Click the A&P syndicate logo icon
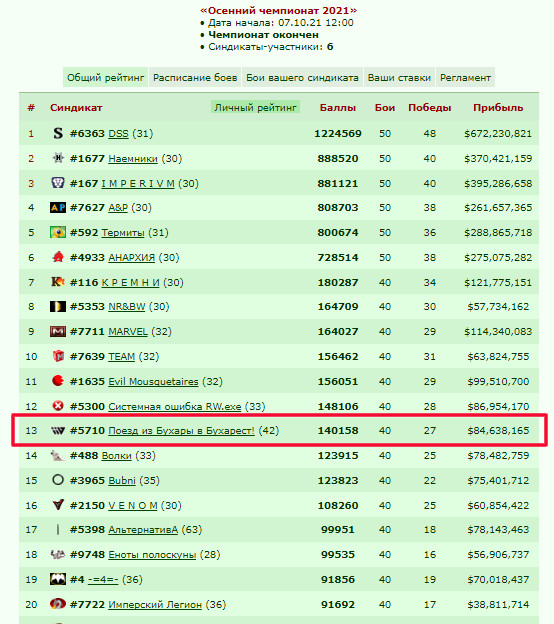This screenshot has height=624, width=554. (58, 207)
